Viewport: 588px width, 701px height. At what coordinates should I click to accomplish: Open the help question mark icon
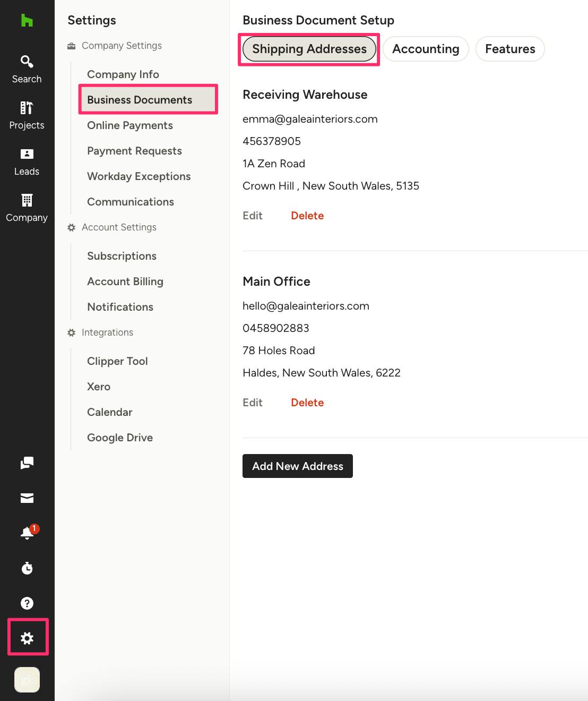pos(27,603)
